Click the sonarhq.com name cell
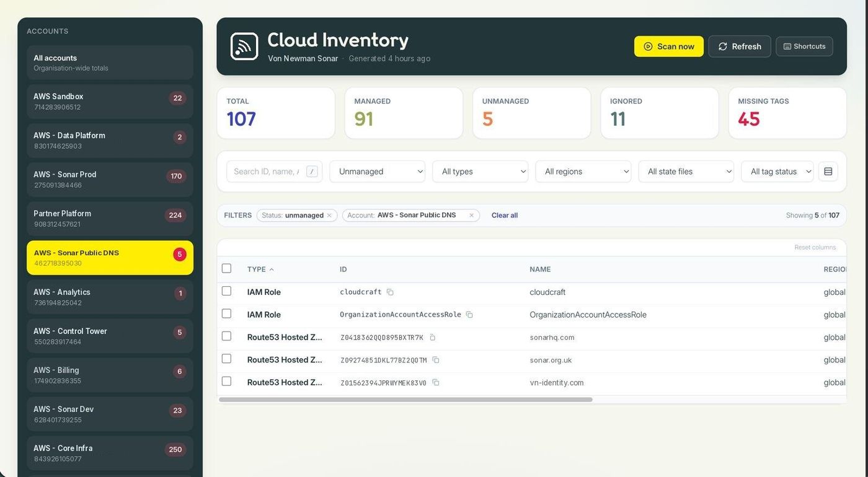The width and height of the screenshot is (868, 477). point(552,338)
